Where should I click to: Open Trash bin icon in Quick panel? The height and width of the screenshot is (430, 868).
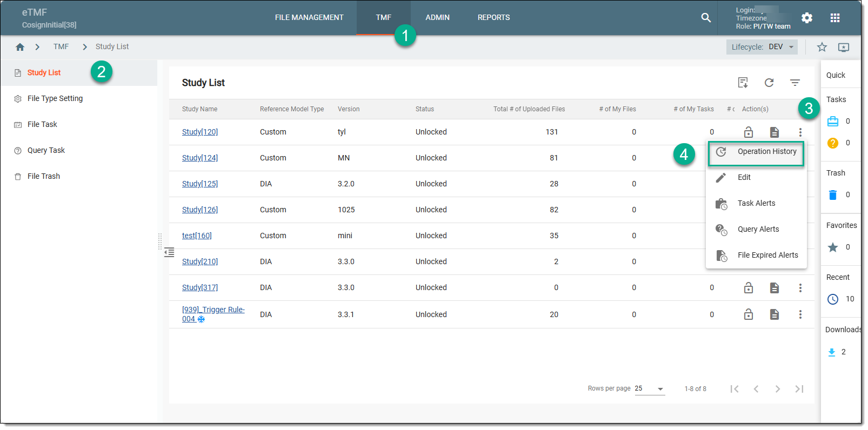833,195
